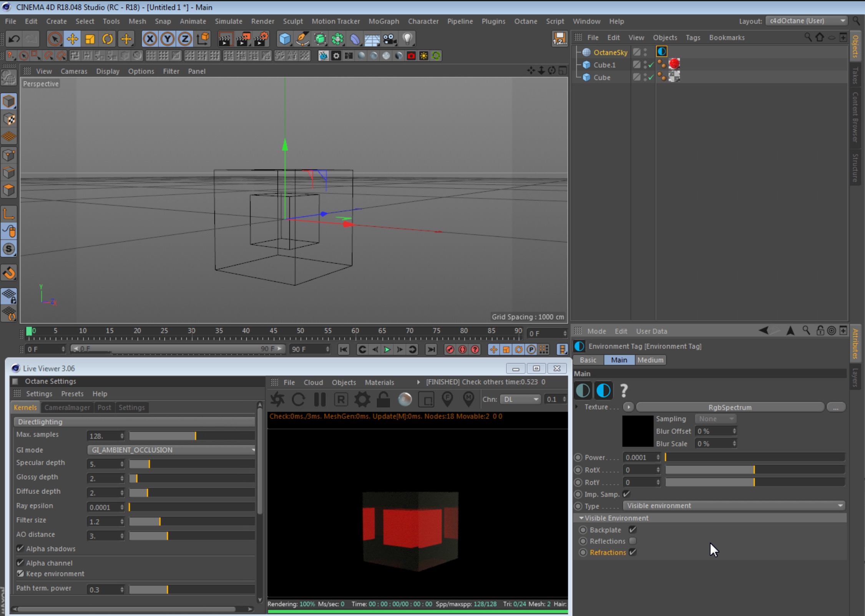Screen dimensions: 865x616
Task: Click the Rotate tool icon
Action: [108, 39]
